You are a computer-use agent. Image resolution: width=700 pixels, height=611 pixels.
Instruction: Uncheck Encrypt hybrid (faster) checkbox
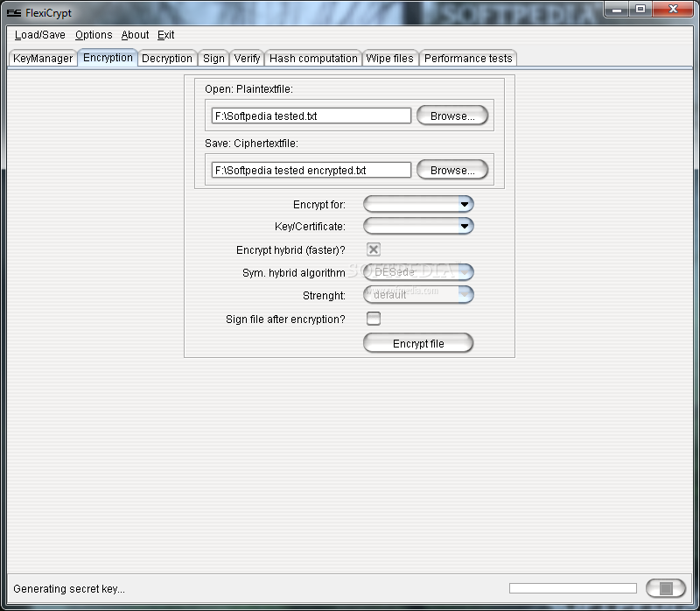pyautogui.click(x=374, y=249)
